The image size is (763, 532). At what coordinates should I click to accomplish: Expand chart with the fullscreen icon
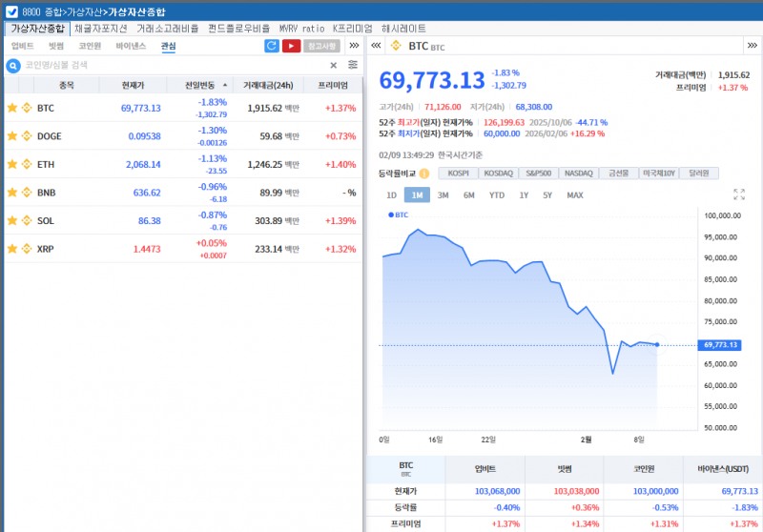(x=739, y=194)
